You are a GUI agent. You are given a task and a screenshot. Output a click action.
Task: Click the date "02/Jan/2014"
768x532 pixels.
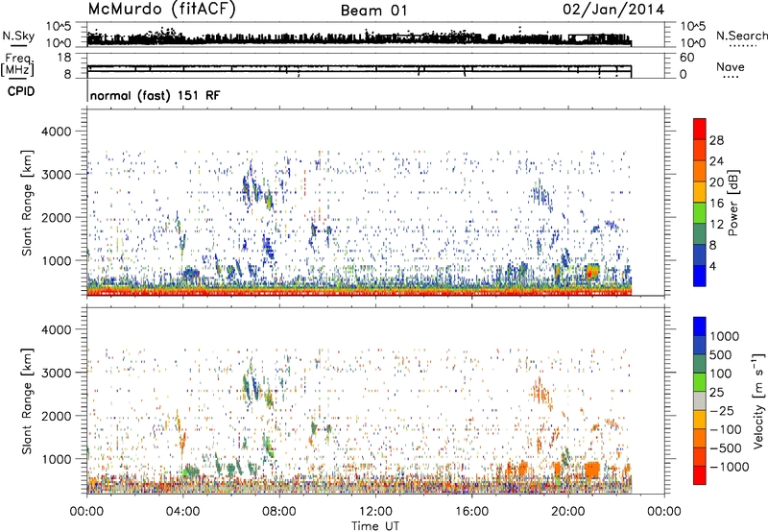(613, 10)
